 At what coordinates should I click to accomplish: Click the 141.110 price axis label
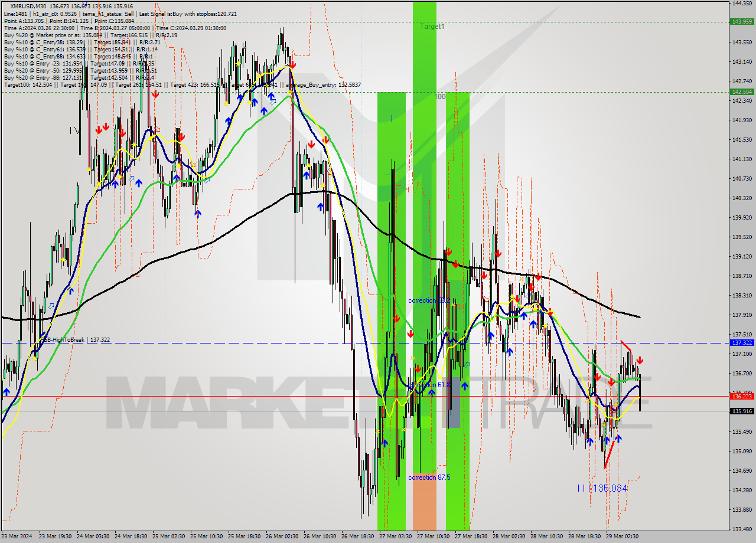(x=742, y=159)
